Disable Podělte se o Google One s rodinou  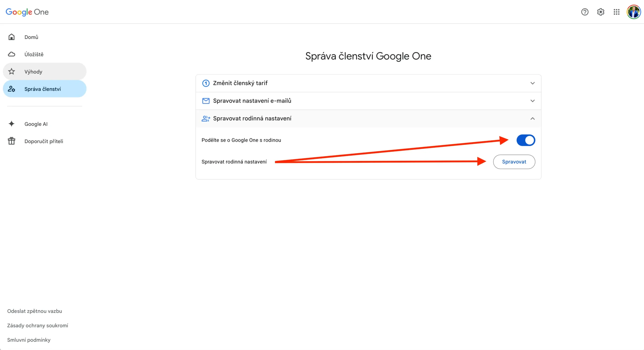[x=526, y=140]
